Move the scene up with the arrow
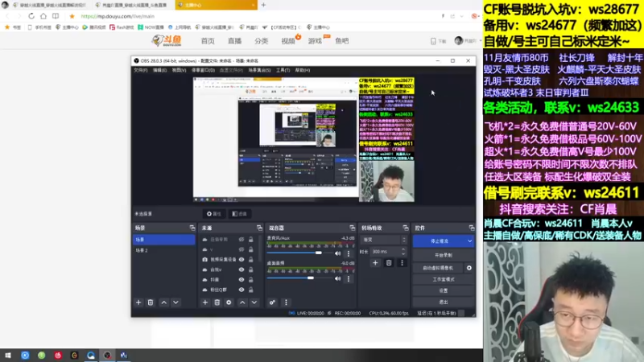Viewport: 644px width, 362px height. (x=164, y=302)
